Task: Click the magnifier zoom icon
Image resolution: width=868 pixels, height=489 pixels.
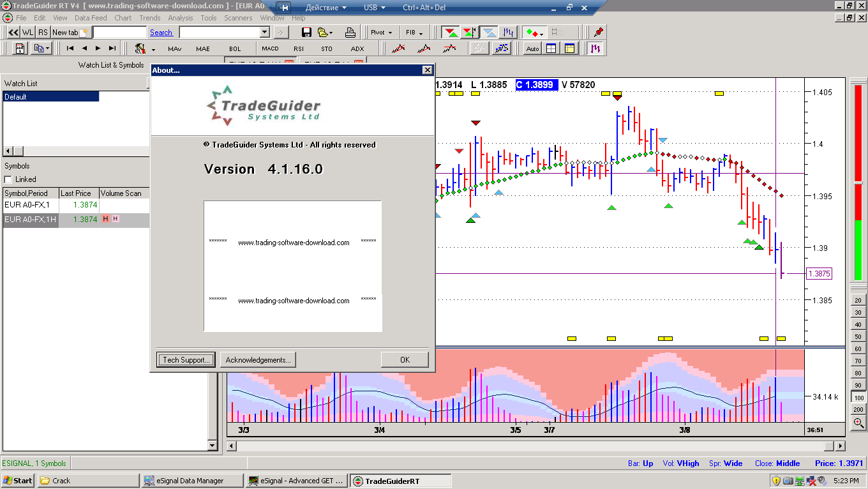Action: click(858, 423)
